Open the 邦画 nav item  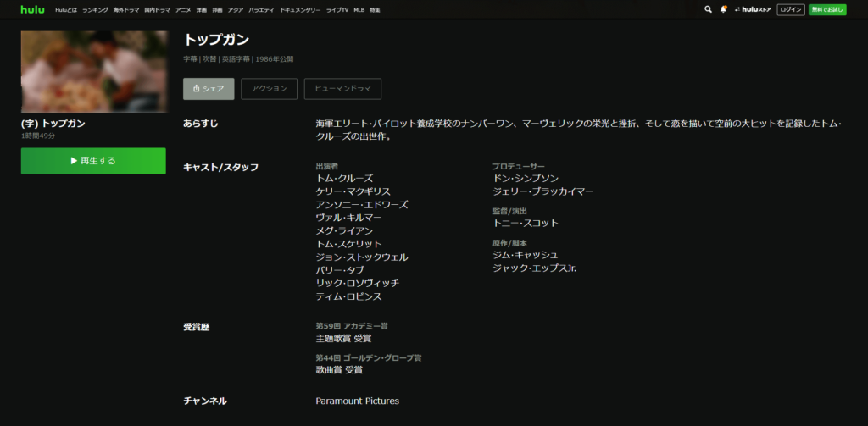[217, 10]
